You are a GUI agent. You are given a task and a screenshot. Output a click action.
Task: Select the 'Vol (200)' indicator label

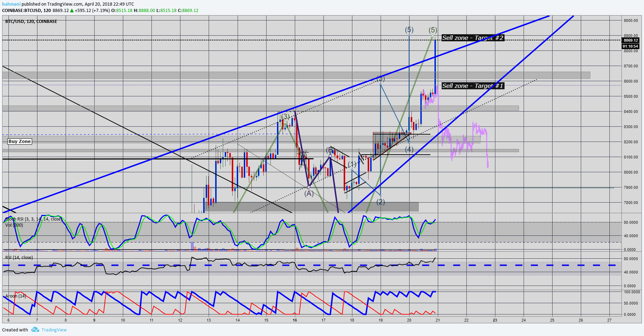click(x=14, y=225)
